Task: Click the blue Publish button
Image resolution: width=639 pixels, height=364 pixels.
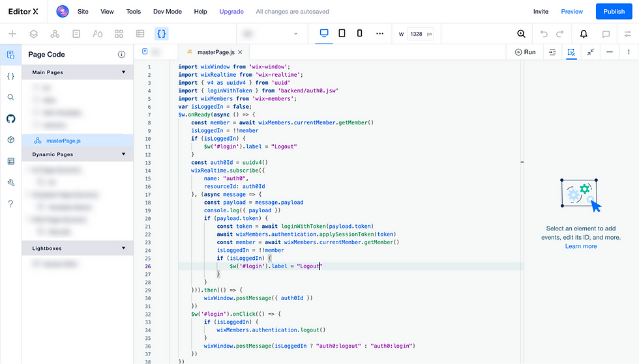Action: pos(614,12)
